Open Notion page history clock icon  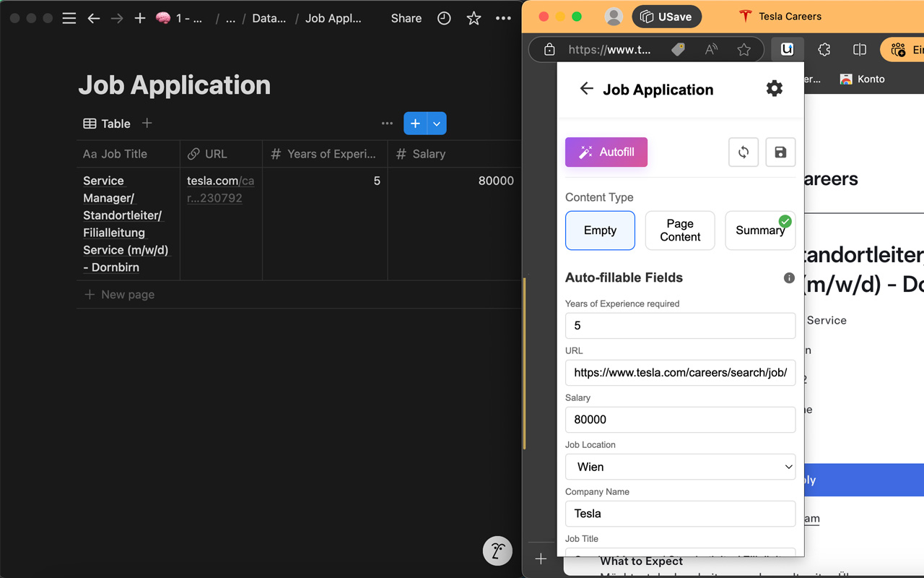[x=444, y=18]
